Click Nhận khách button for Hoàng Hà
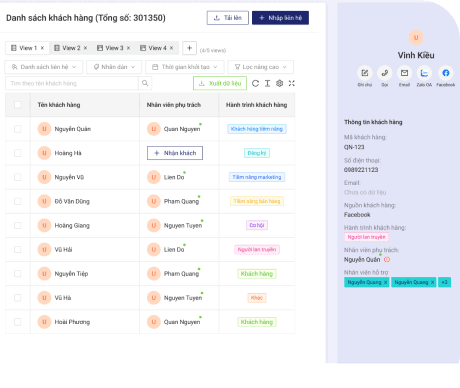The image size is (460, 388). click(175, 153)
